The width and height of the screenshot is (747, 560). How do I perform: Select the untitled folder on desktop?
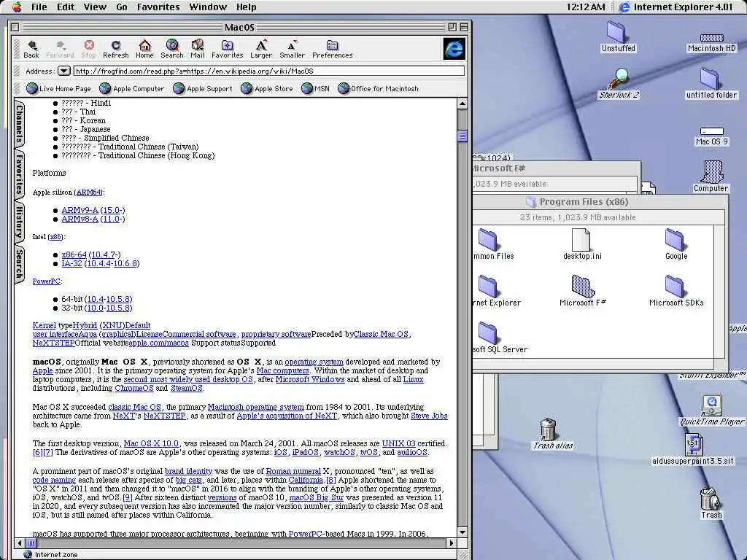(711, 83)
